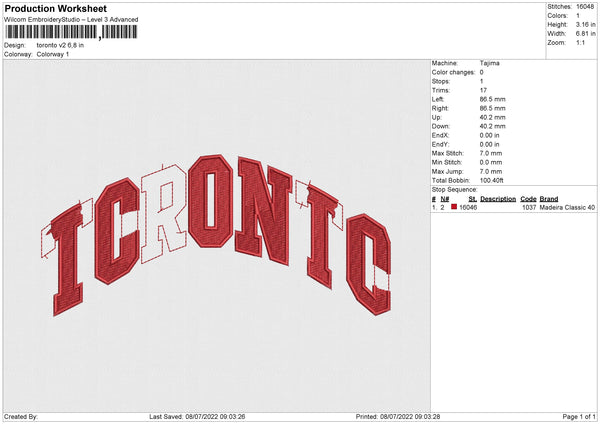600x424 pixels.
Task: Click the Trims value '17'
Action: (483, 90)
